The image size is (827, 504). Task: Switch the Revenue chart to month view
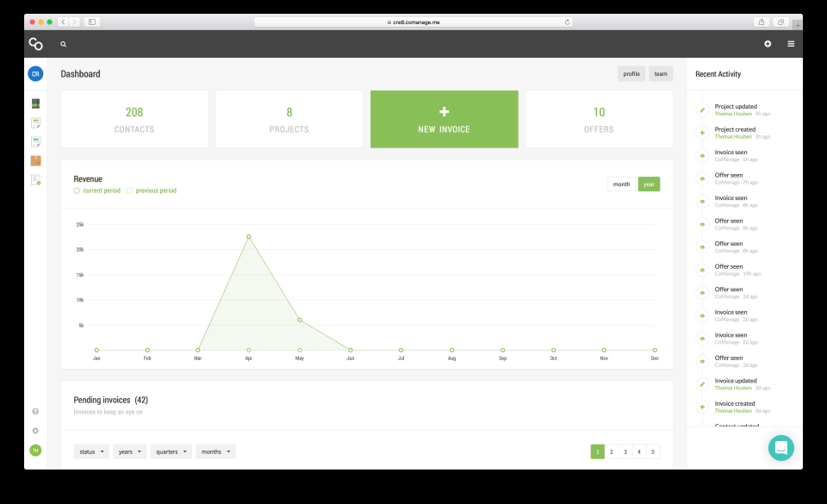pyautogui.click(x=621, y=184)
